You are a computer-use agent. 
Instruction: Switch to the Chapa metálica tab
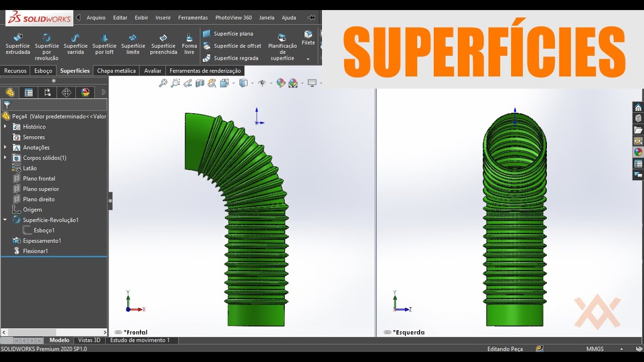click(x=116, y=71)
